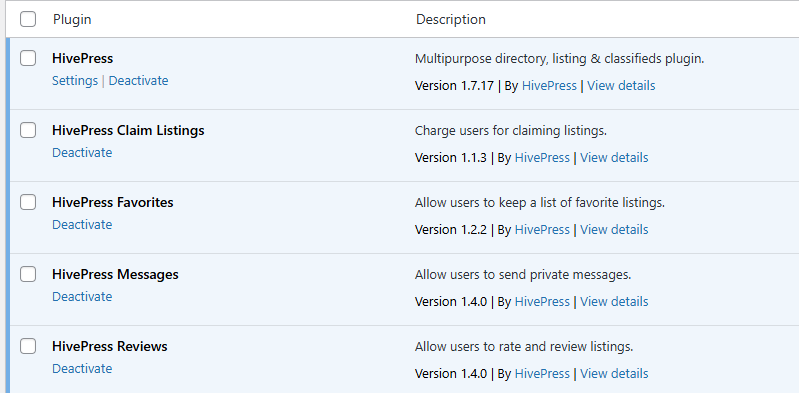Open HivePress author link on version 1.7.17 row
Viewport: 799px width, 393px height.
pos(549,86)
